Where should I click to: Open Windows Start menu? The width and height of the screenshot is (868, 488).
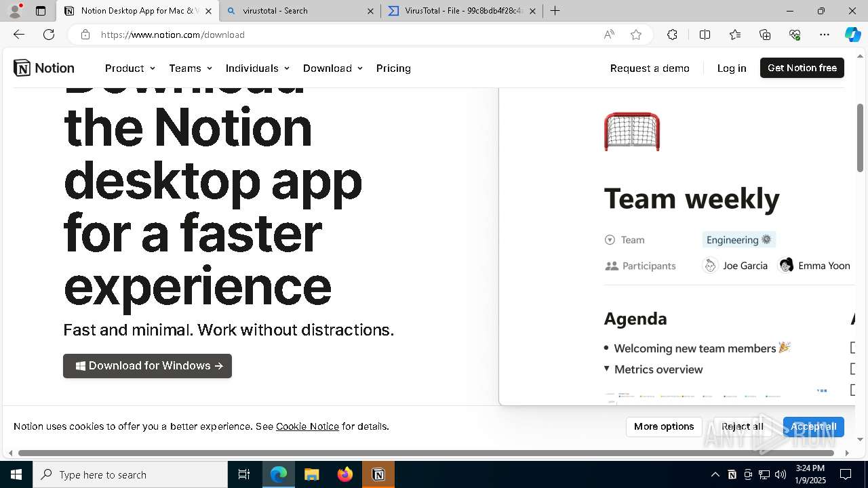tap(16, 474)
